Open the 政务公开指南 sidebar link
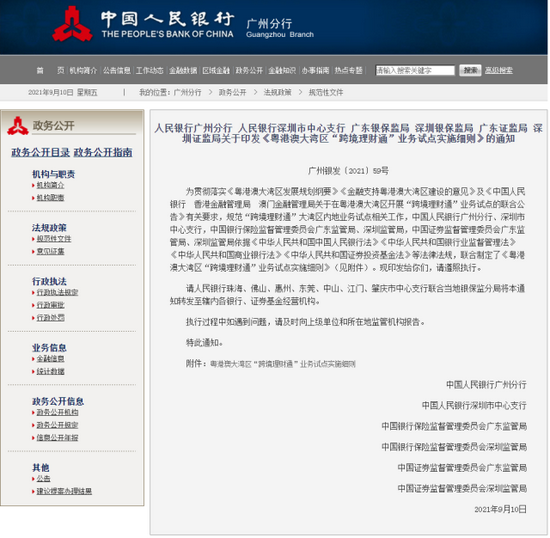This screenshot has width=550, height=538. pyautogui.click(x=103, y=153)
